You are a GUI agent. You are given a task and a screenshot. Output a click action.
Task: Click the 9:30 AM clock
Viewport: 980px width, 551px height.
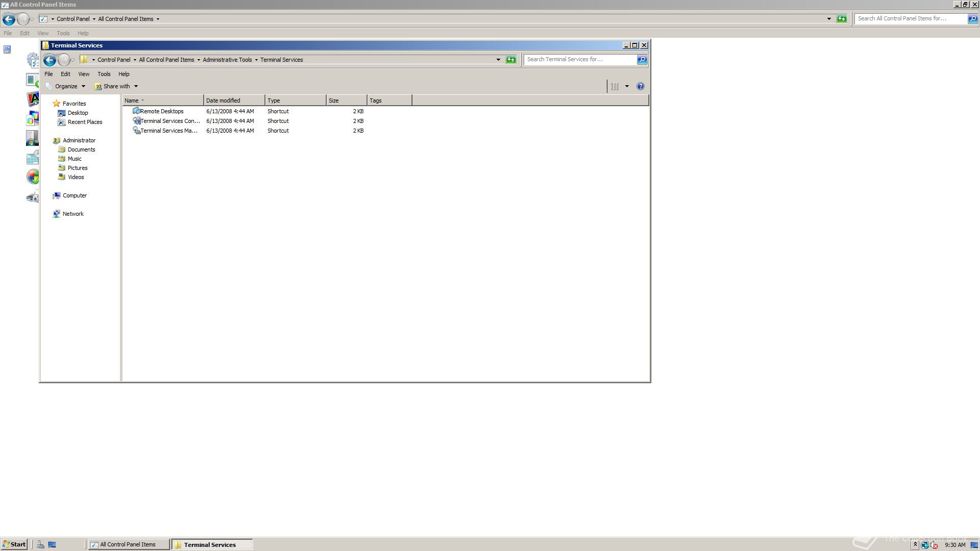pyautogui.click(x=955, y=545)
